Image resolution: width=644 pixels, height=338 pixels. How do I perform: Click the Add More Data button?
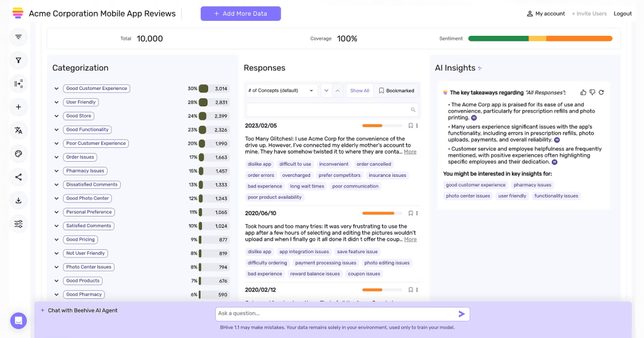tap(241, 14)
